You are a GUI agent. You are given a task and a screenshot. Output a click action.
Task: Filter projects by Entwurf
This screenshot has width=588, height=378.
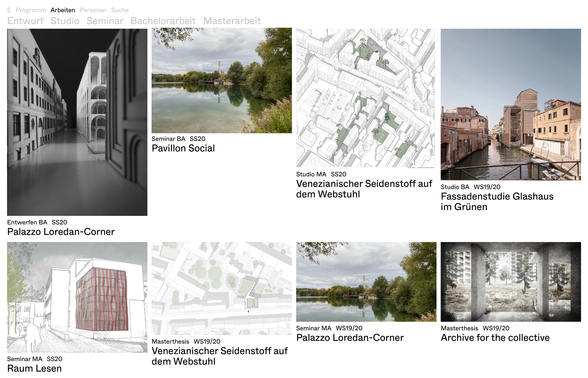tap(25, 21)
